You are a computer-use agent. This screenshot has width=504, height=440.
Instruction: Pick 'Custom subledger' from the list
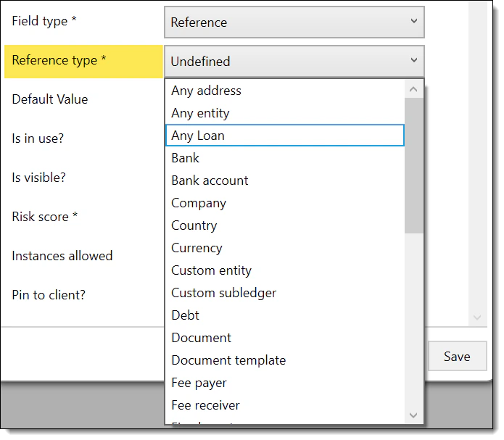click(285, 293)
